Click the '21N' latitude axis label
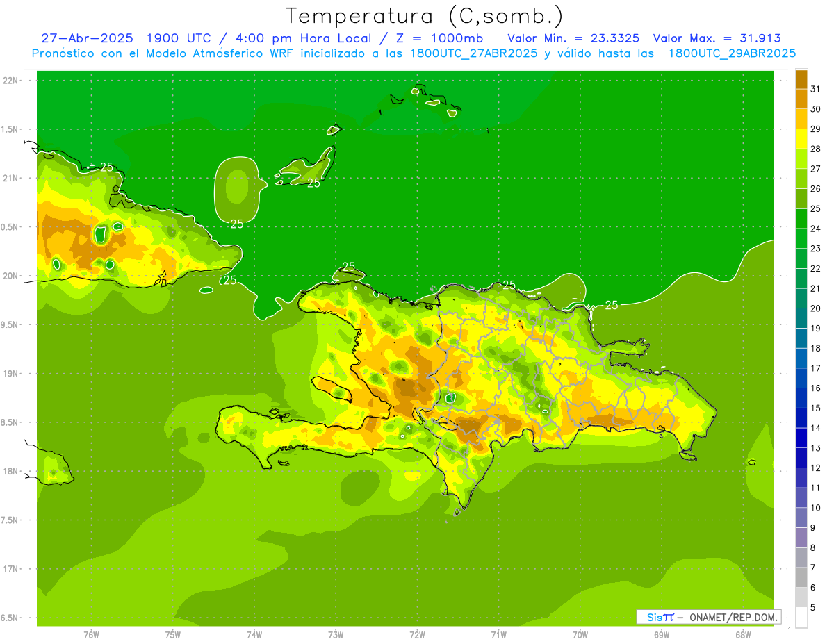 click(x=12, y=179)
